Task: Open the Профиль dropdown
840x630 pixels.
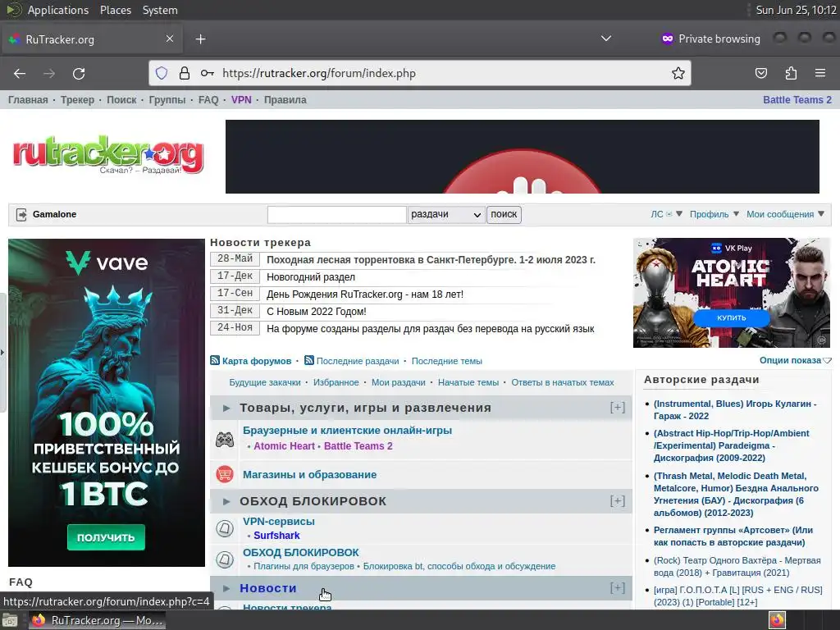Action: 714,214
